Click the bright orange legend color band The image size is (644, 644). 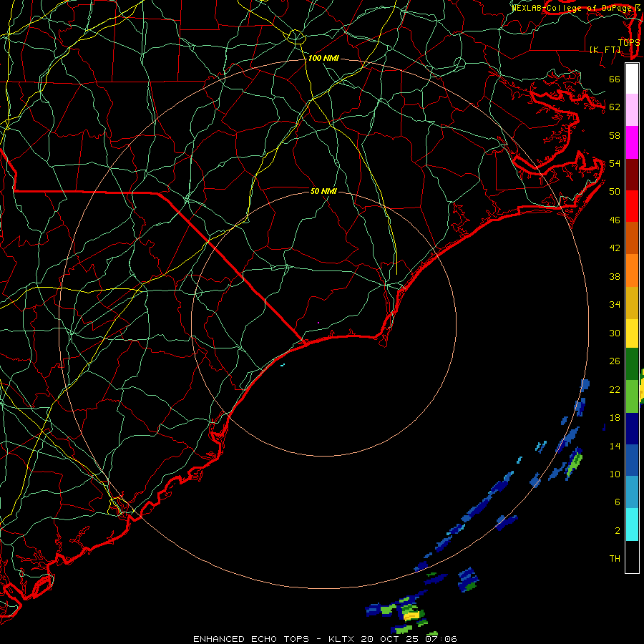[632, 270]
